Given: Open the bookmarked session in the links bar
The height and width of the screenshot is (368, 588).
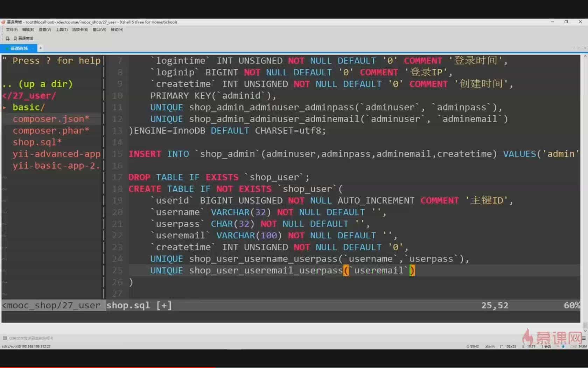Looking at the screenshot, I should click(23, 38).
